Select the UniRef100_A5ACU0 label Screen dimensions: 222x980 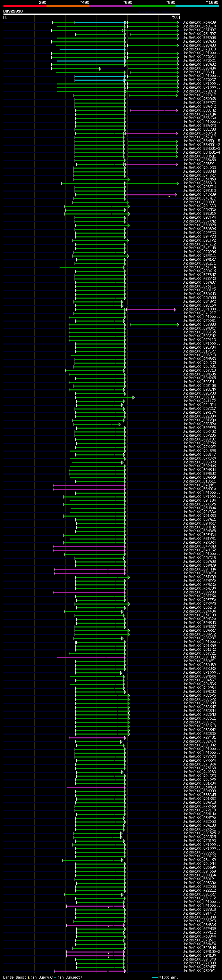tap(199, 589)
